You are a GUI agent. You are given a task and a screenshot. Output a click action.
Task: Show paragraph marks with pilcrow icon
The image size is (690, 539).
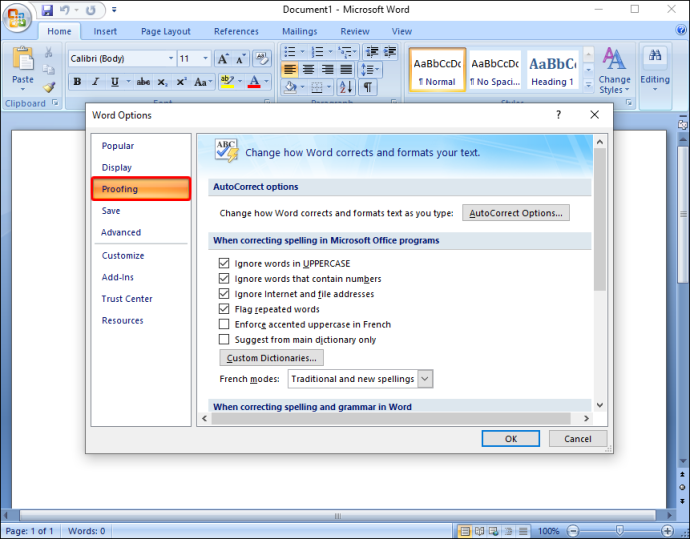pos(367,87)
